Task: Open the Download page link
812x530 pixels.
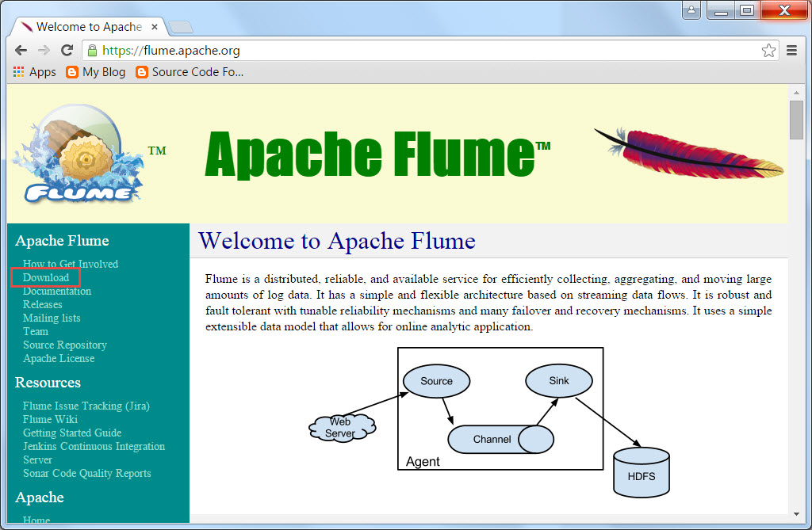Action: click(x=45, y=277)
